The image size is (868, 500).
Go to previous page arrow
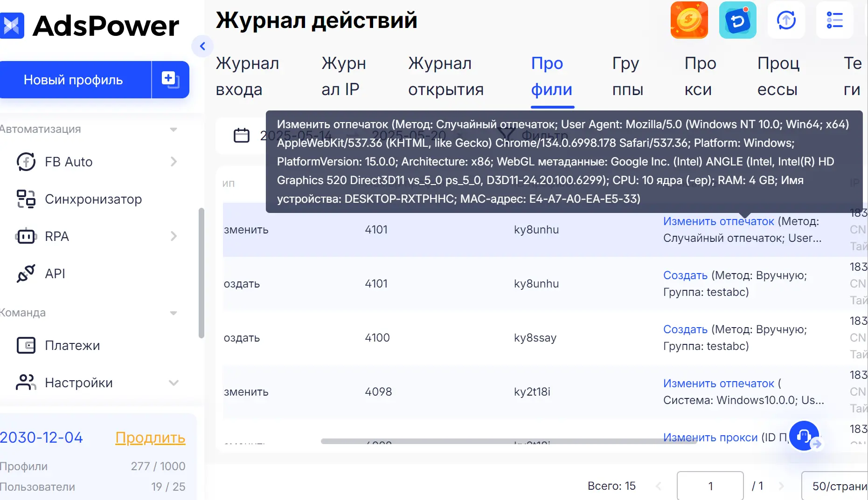tap(659, 486)
